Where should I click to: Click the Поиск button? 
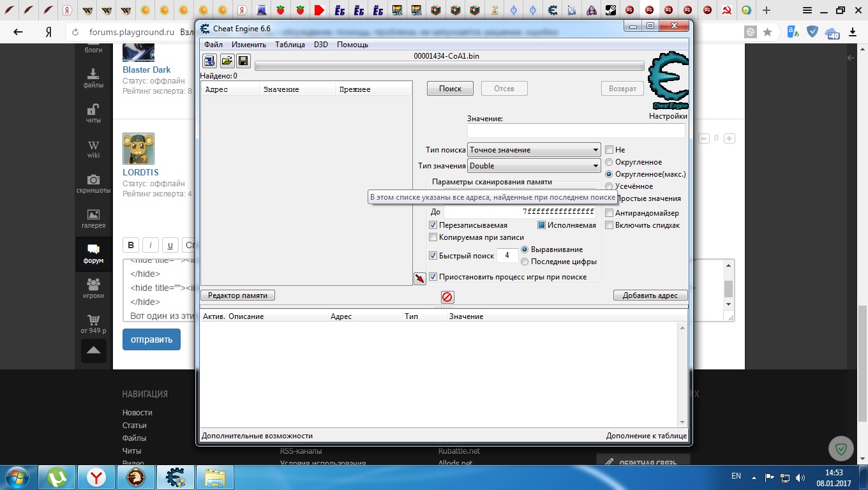(x=450, y=89)
